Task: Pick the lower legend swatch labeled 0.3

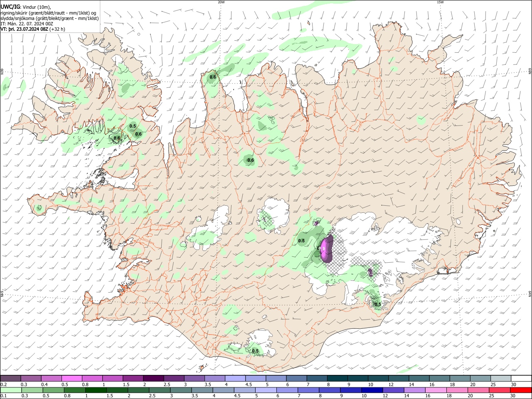Action: [32, 390]
